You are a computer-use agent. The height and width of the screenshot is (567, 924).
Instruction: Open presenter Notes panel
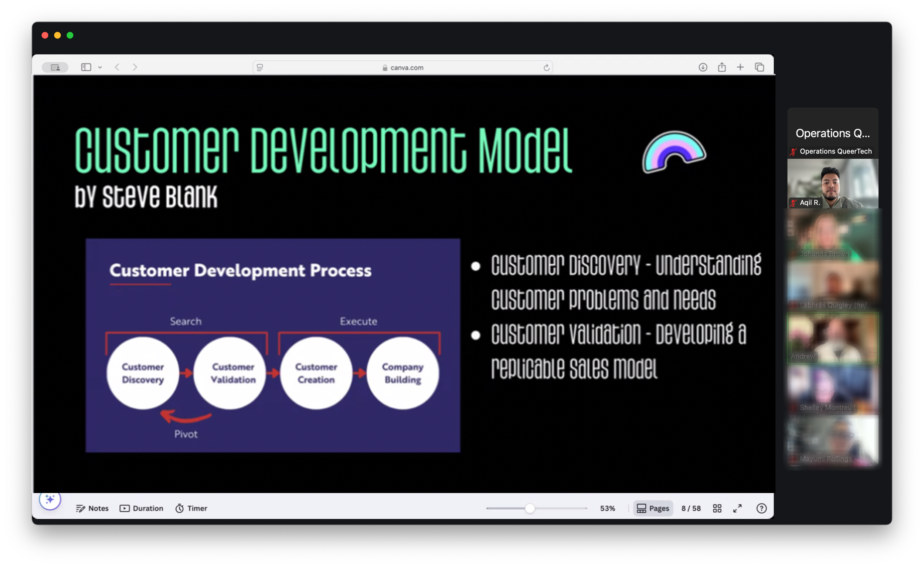click(92, 508)
